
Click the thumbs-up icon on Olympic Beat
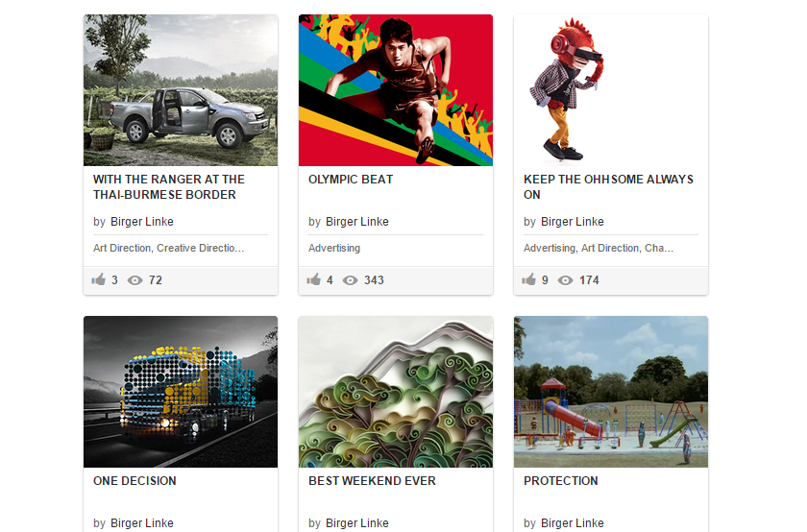(x=313, y=279)
